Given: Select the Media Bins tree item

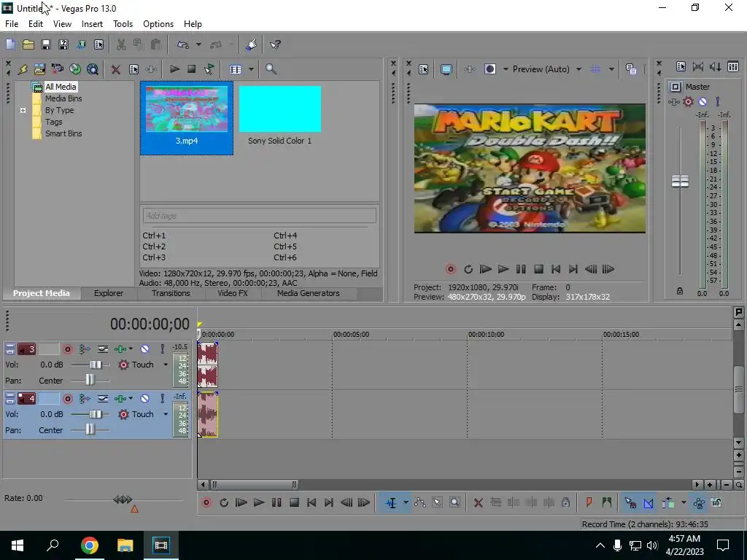Looking at the screenshot, I should [x=63, y=98].
